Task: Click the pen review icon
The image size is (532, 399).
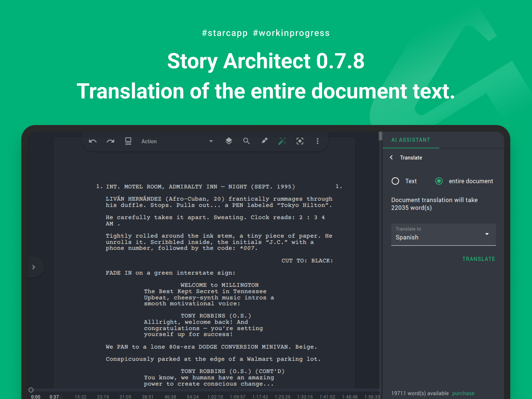Action: [x=264, y=141]
